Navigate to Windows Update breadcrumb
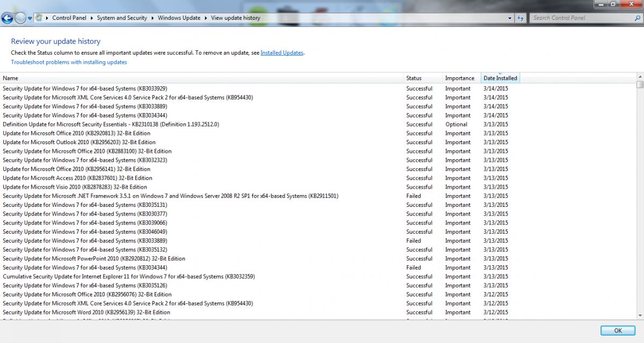Image resolution: width=644 pixels, height=343 pixels. [179, 18]
